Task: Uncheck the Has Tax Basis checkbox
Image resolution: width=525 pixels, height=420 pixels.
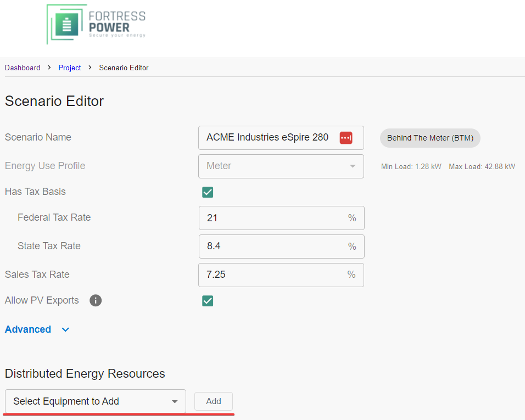Action: click(208, 192)
